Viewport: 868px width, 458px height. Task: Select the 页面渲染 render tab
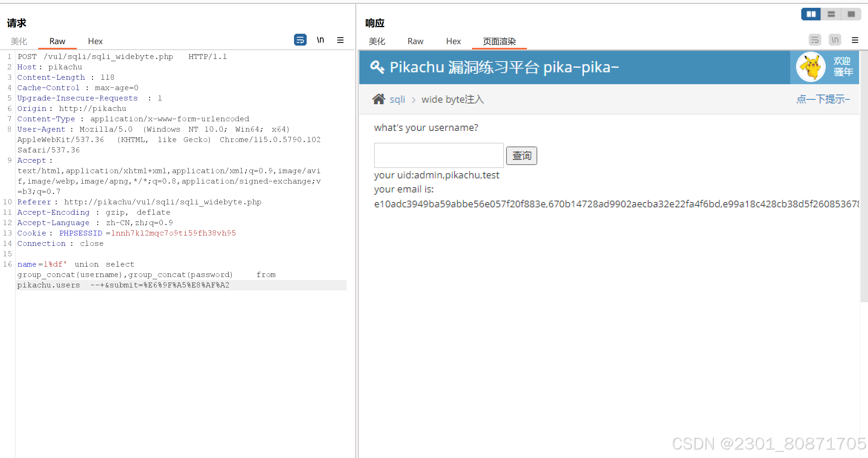pyautogui.click(x=499, y=41)
